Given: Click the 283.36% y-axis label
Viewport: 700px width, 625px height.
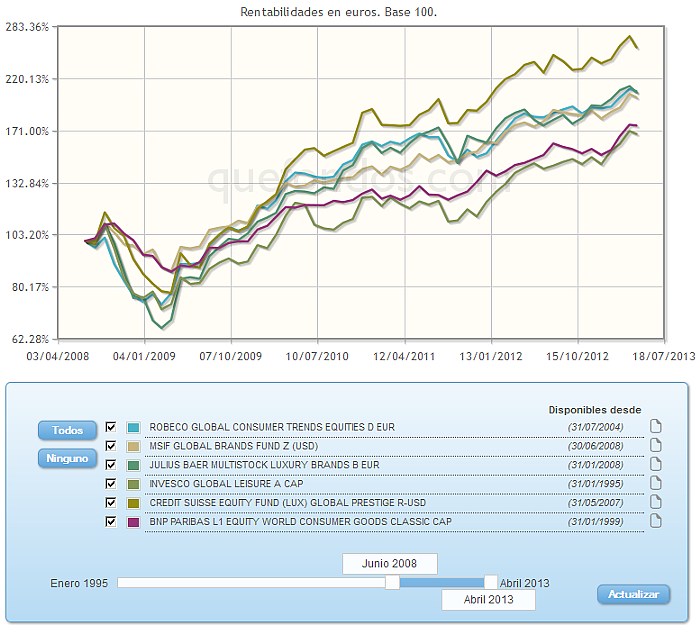Looking at the screenshot, I should pos(27,27).
